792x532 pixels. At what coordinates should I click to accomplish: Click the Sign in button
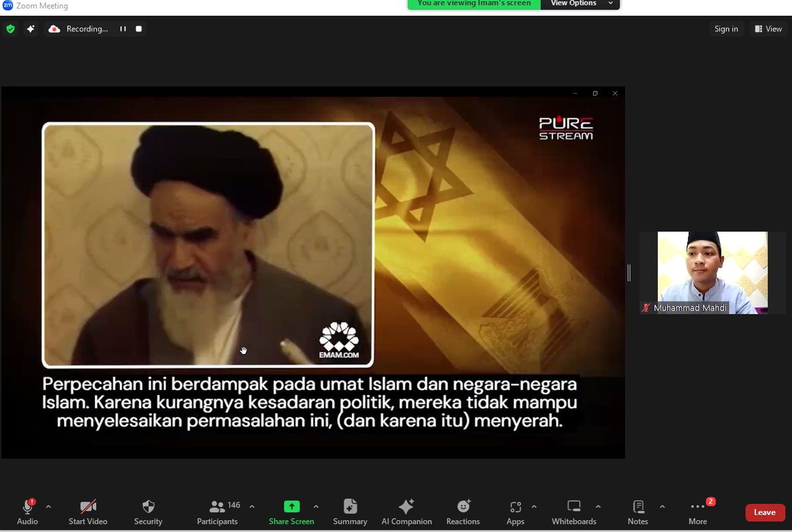(x=726, y=29)
